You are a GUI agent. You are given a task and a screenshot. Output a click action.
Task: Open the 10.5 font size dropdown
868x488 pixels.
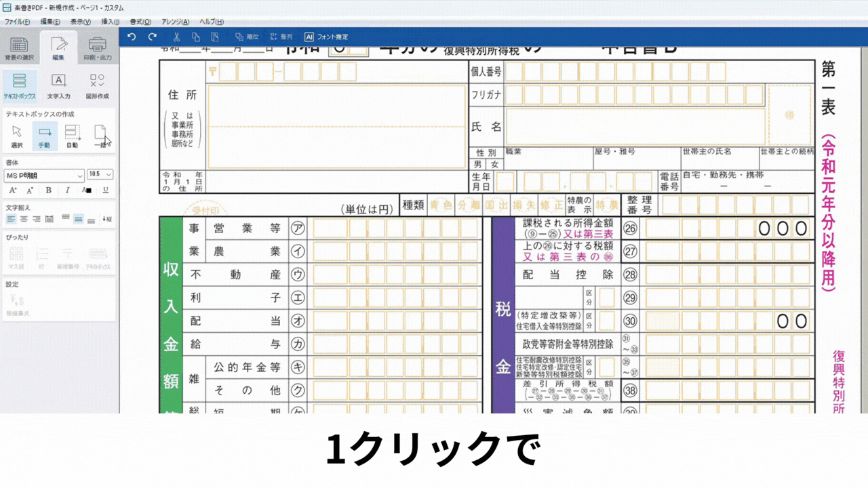100,175
